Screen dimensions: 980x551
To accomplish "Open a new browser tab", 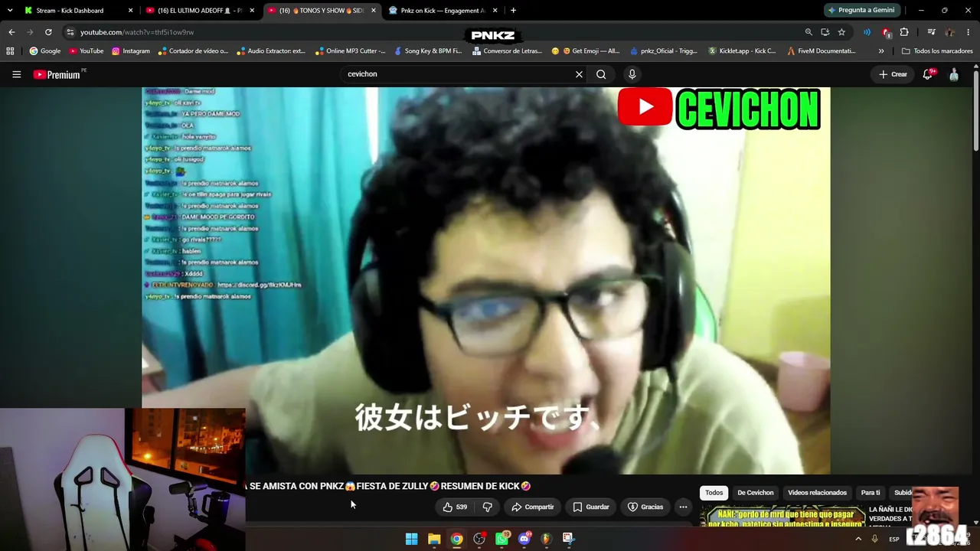I will click(513, 11).
